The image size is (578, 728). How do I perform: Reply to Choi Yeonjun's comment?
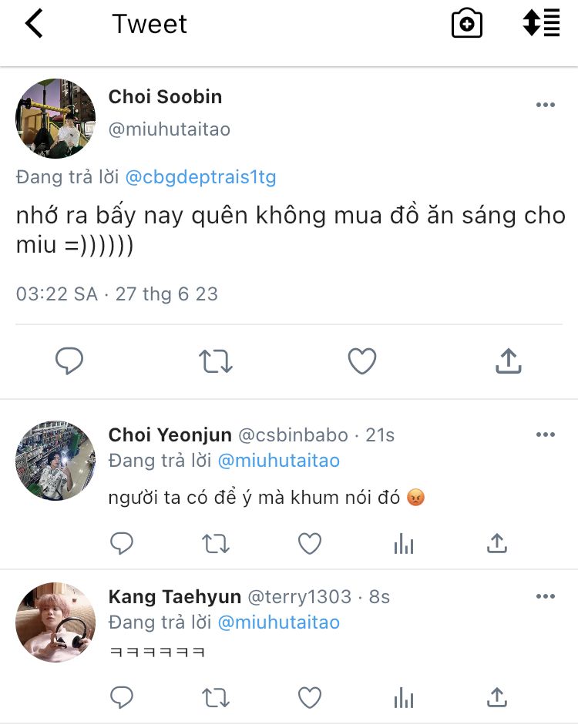(x=122, y=545)
